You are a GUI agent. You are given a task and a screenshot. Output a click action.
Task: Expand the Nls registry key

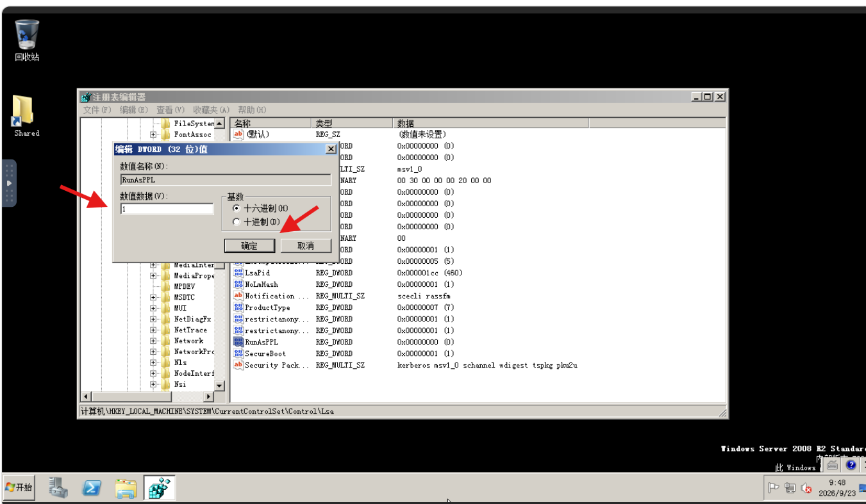point(153,362)
